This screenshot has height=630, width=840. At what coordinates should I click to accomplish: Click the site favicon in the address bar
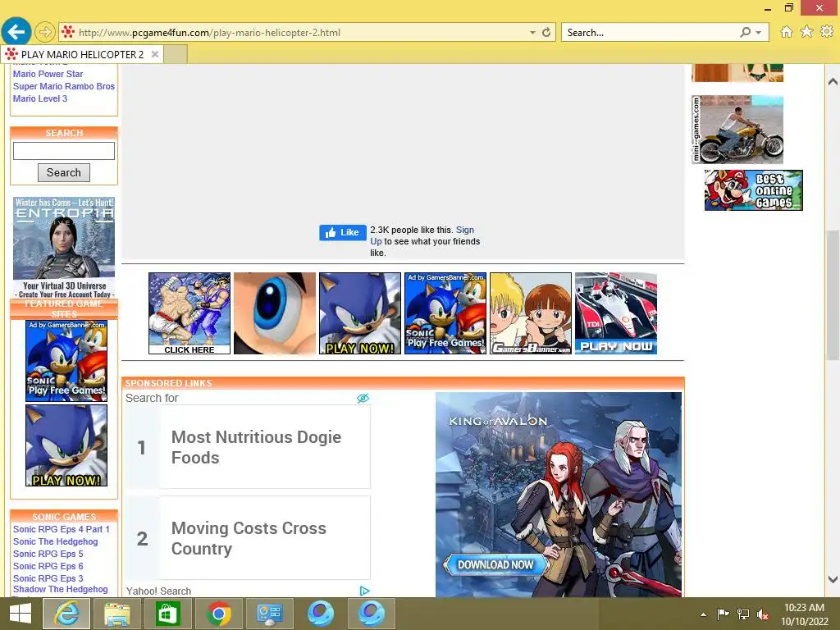[67, 32]
